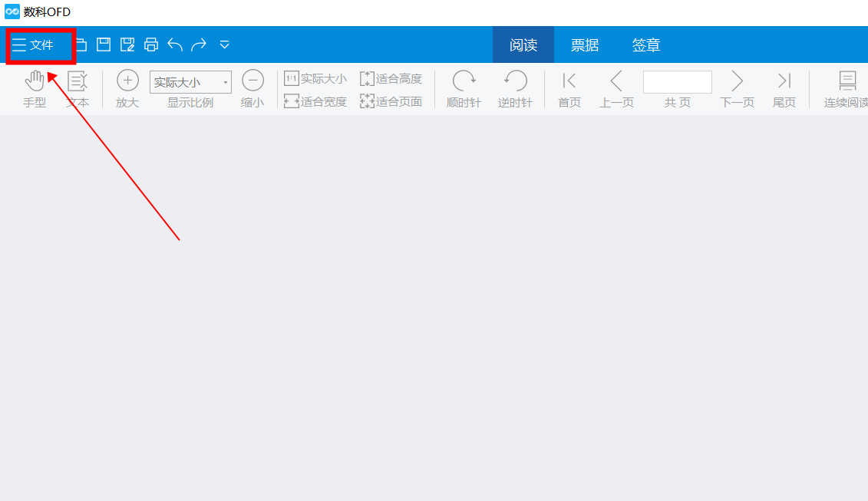Click the save-as icon with pencil
The height and width of the screenshot is (501, 868).
coord(127,44)
